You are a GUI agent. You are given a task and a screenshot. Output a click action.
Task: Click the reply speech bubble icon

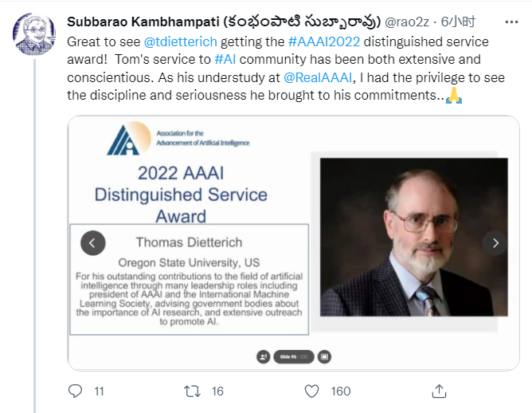click(x=76, y=391)
